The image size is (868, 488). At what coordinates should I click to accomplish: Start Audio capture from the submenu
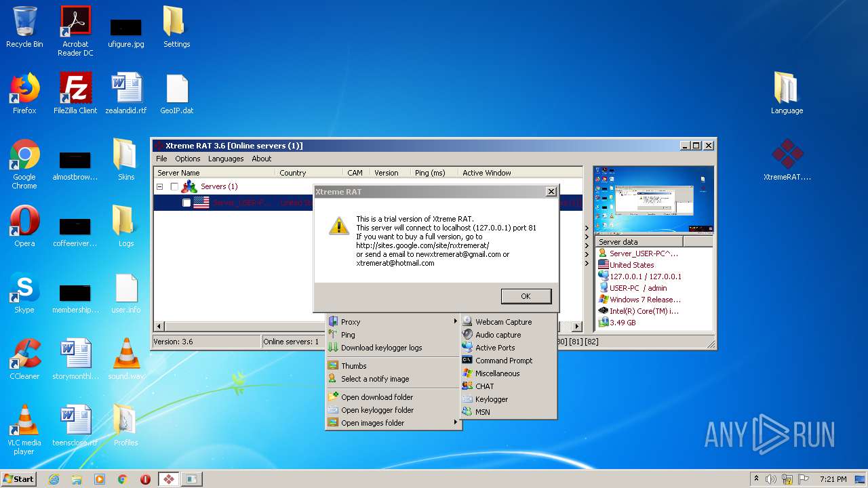coord(509,335)
